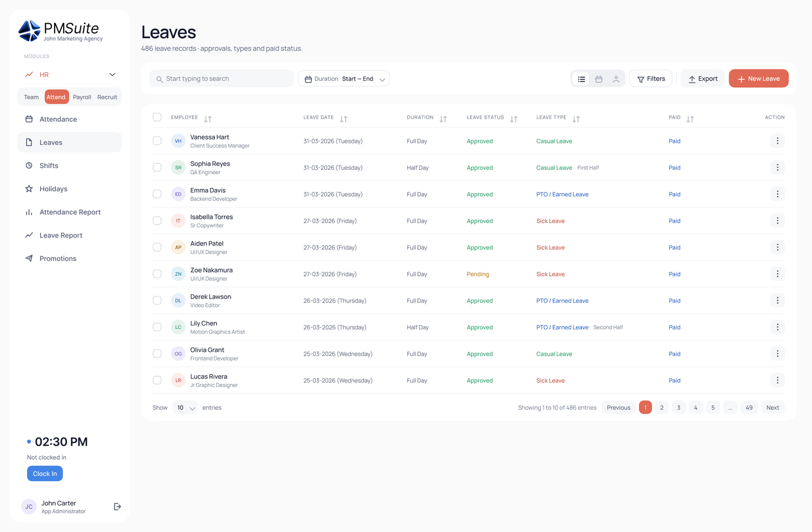Open action menu for Olivia Grant row
This screenshot has height=532, width=812.
(777, 354)
